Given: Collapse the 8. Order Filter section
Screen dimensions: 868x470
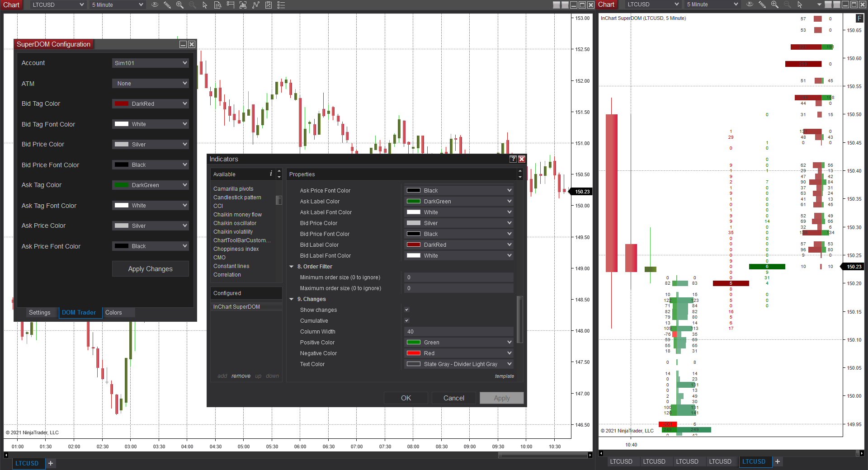Looking at the screenshot, I should (292, 267).
